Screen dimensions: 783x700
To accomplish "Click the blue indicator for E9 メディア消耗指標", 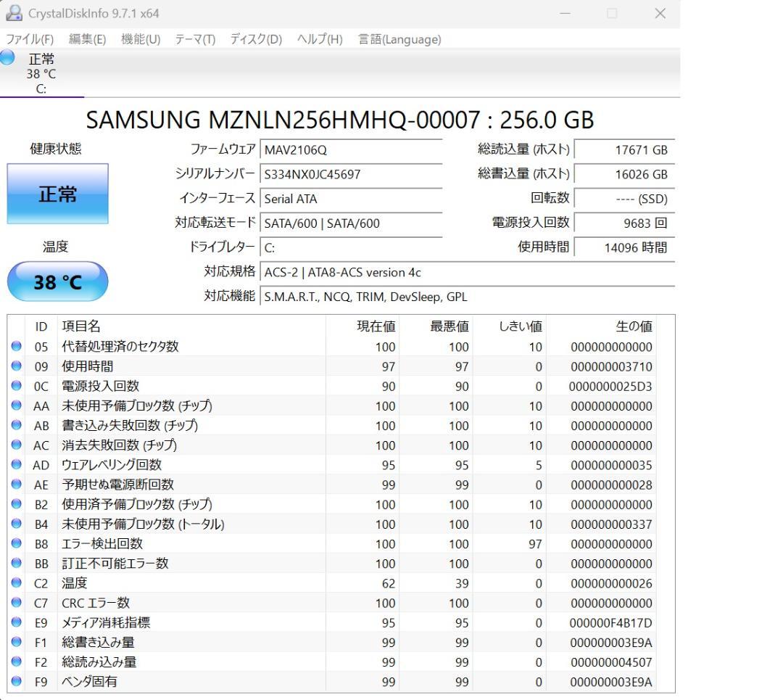I will (17, 622).
